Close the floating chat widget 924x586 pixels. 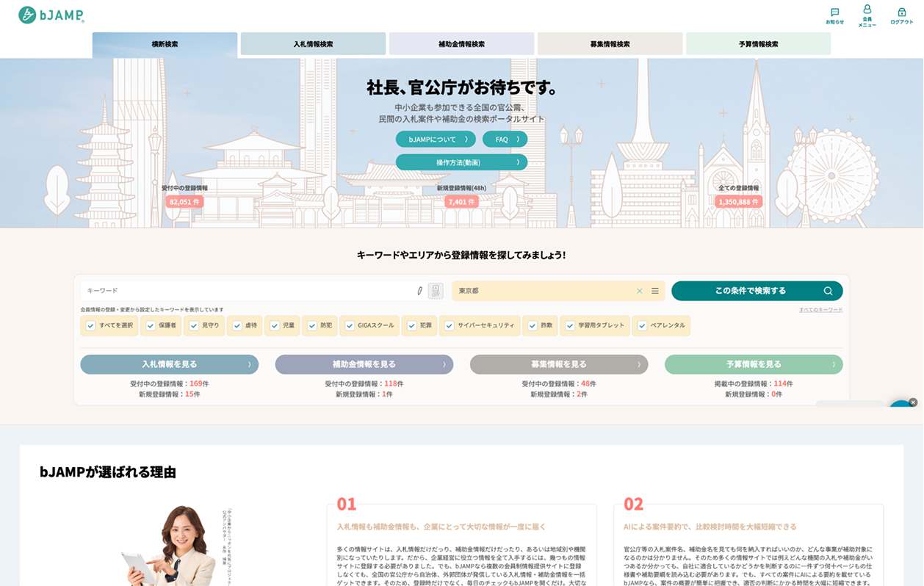(x=913, y=402)
